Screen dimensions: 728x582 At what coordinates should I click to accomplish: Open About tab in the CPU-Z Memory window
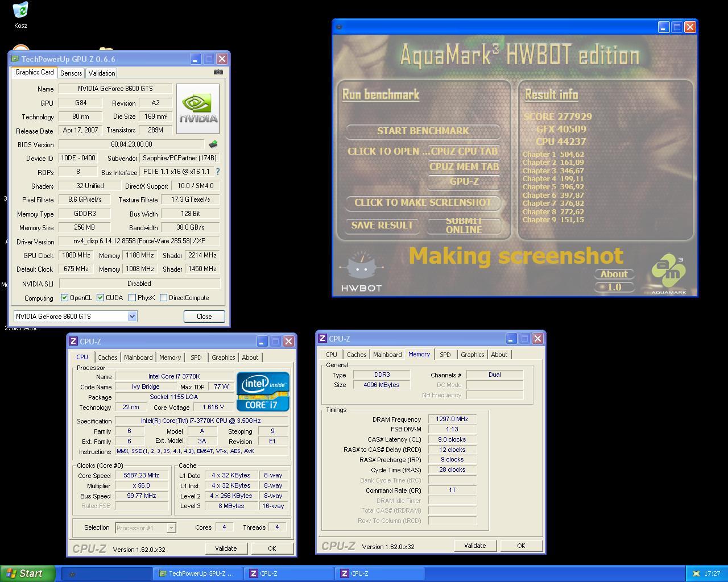coord(499,355)
